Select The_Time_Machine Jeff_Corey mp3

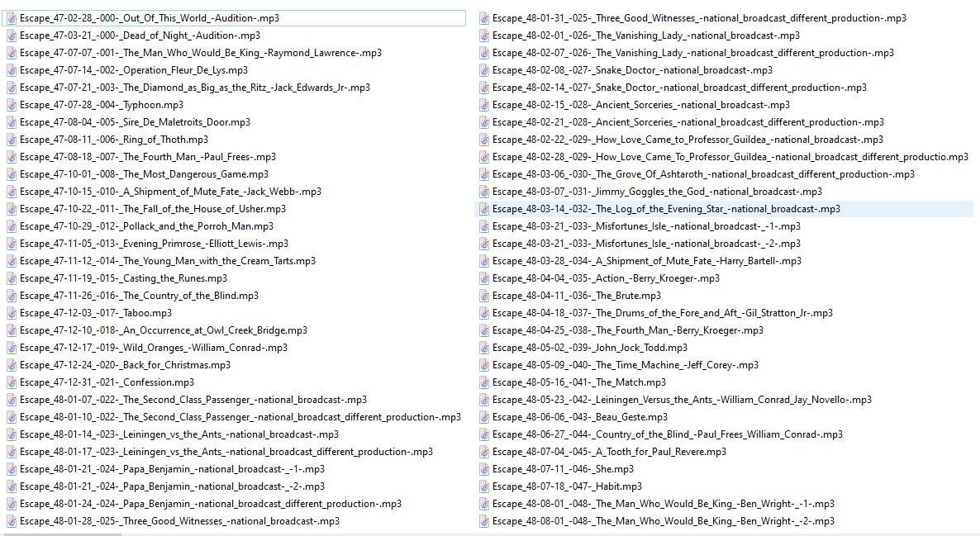(625, 365)
